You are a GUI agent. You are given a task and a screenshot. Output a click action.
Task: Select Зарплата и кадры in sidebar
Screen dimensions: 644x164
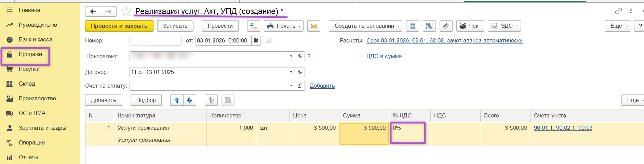tap(42, 128)
